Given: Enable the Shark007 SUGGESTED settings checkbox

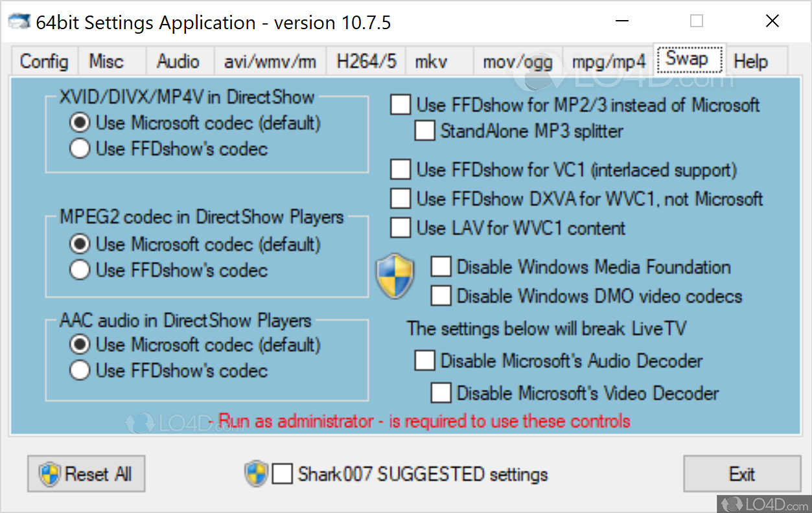Looking at the screenshot, I should point(283,473).
